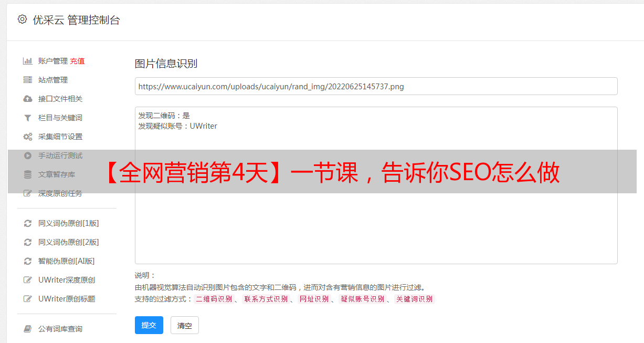
Task: Select 同义词伪原创[2版] in the sidebar
Action: pyautogui.click(x=69, y=242)
